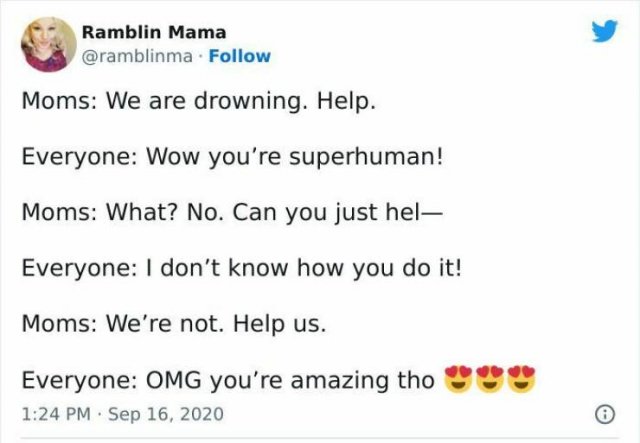640x443 pixels.
Task: Open the tweet info icon
Action: 605,415
